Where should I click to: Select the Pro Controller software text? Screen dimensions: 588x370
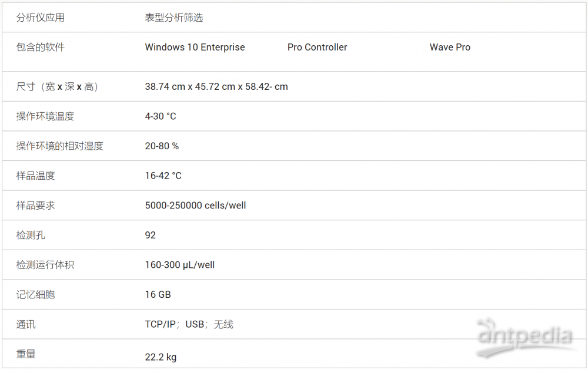[x=317, y=47]
